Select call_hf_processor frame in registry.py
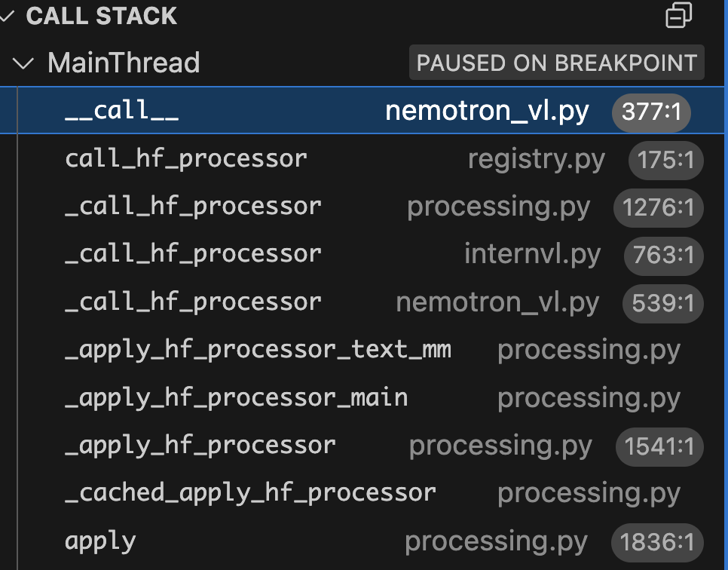The width and height of the screenshot is (728, 570). point(186,159)
